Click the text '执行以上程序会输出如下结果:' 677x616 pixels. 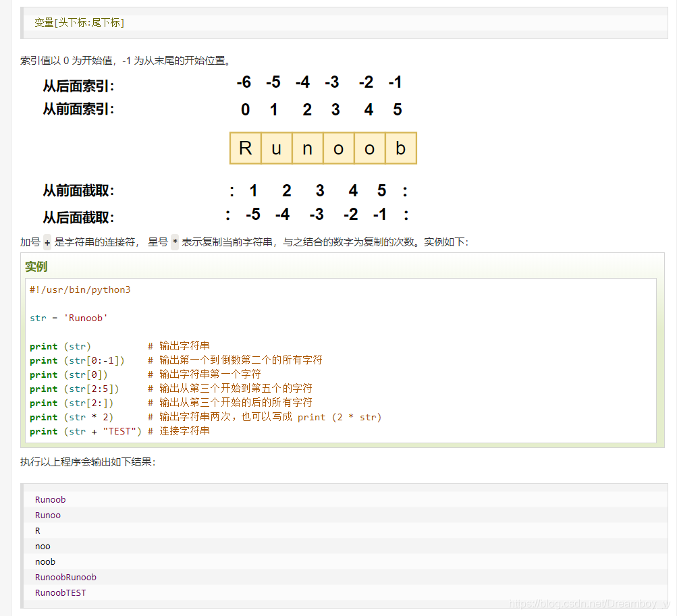pos(88,462)
